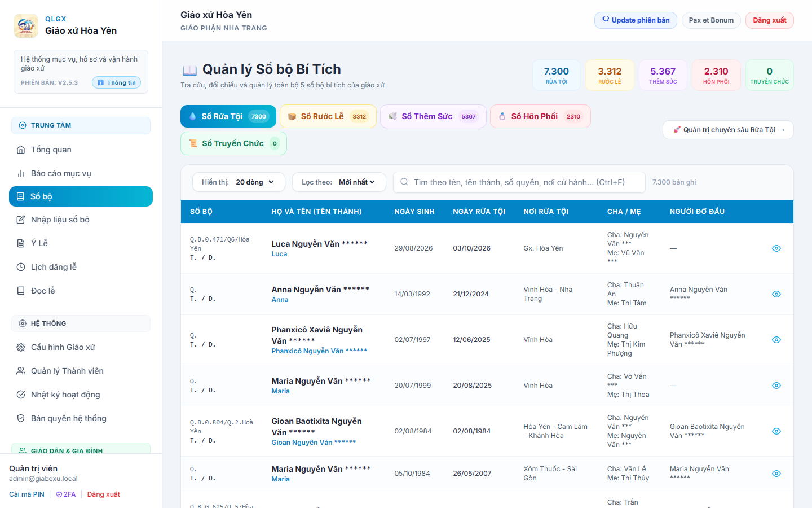Click the home icon beside Tổng quan
The image size is (812, 508).
[21, 150]
